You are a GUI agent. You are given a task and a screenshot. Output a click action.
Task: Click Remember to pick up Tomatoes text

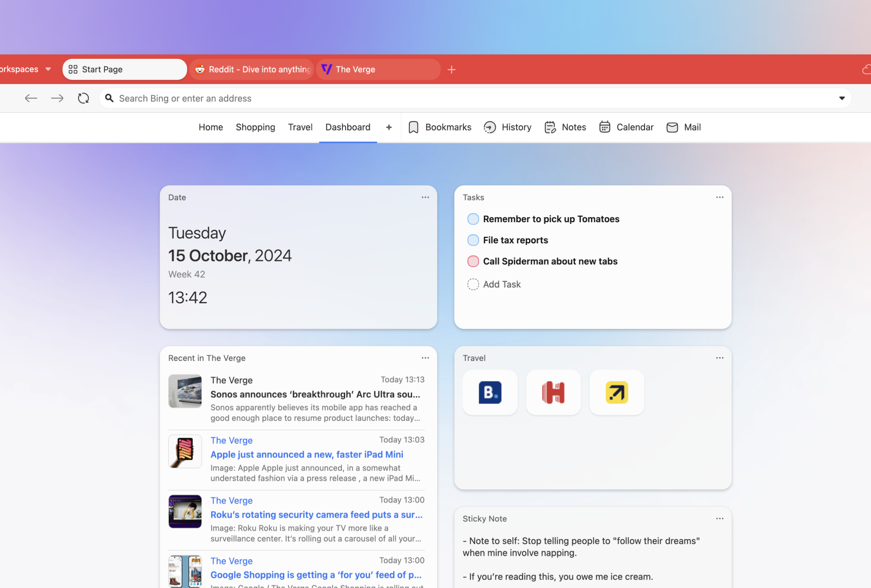551,219
